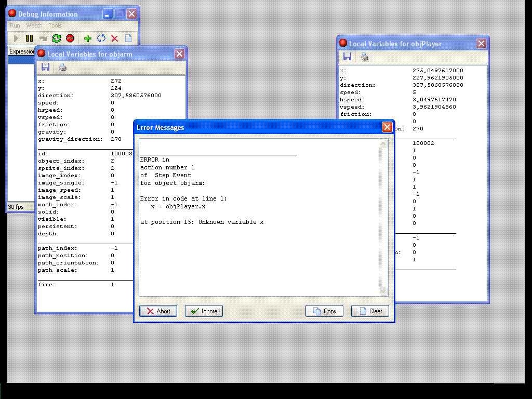
Task: Open the Watch menu
Action: (34, 25)
